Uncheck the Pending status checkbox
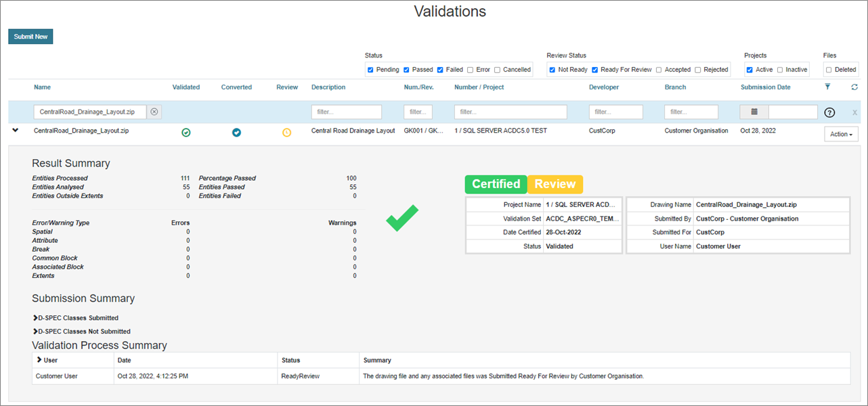Image resolution: width=868 pixels, height=406 pixels. 370,70
